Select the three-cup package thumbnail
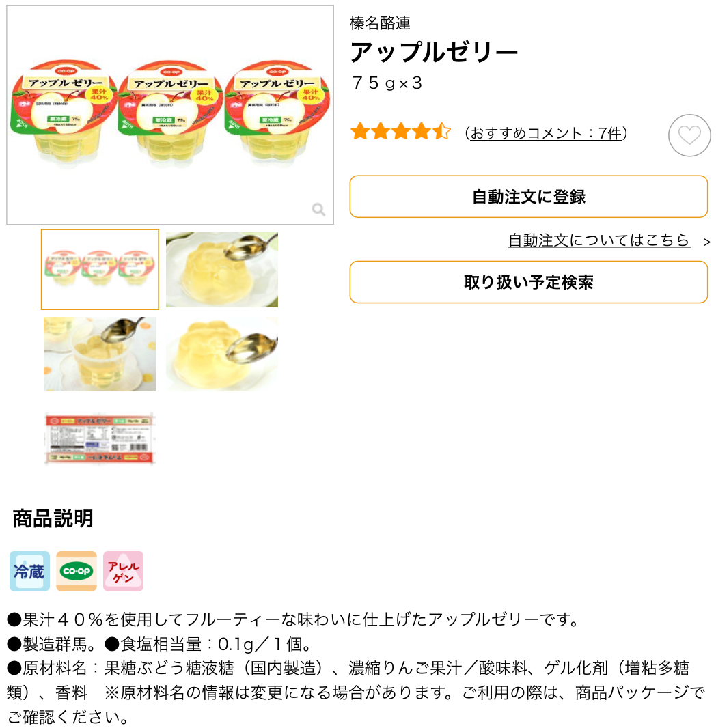Image resolution: width=716 pixels, height=728 pixels. click(100, 269)
